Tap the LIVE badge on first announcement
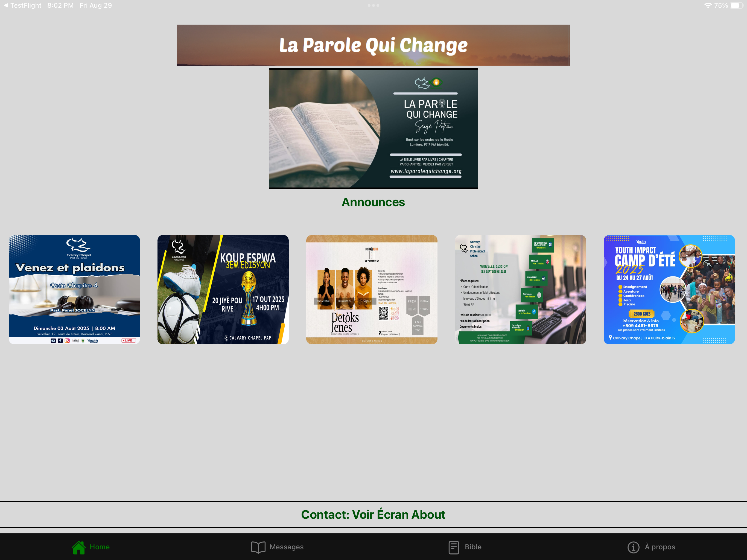The image size is (747, 560). [x=128, y=340]
